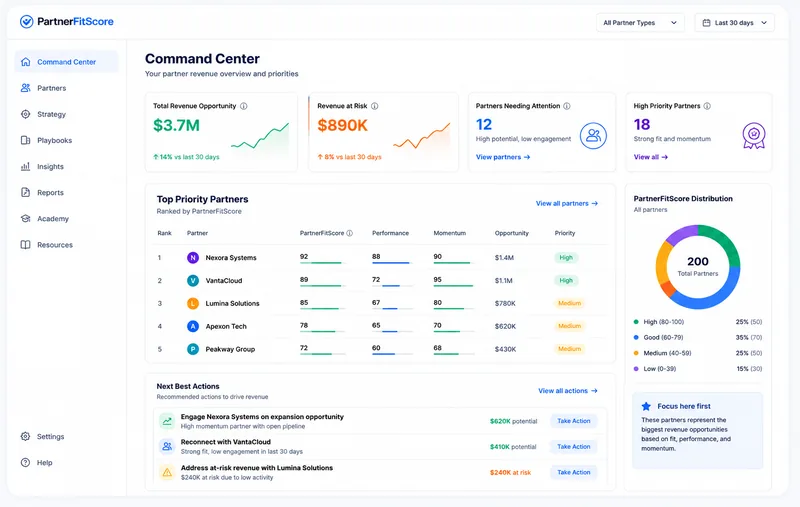The height and width of the screenshot is (507, 800).
Task: Click the Settings gear icon
Action: click(x=26, y=436)
